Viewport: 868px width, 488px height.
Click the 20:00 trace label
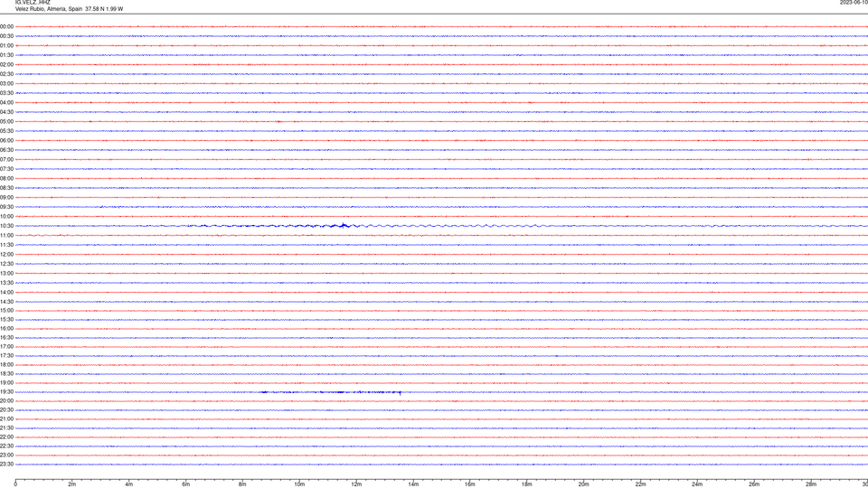[x=6, y=400]
